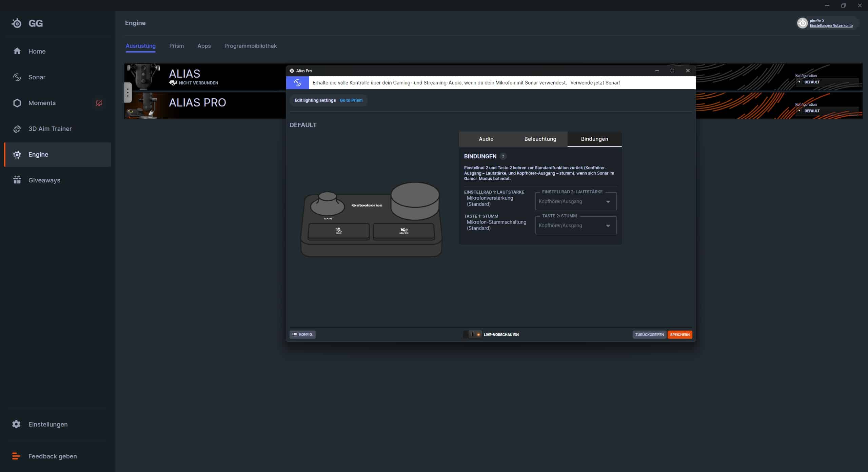
Task: Expand Taste 2 Stumm dropdown
Action: click(x=575, y=225)
